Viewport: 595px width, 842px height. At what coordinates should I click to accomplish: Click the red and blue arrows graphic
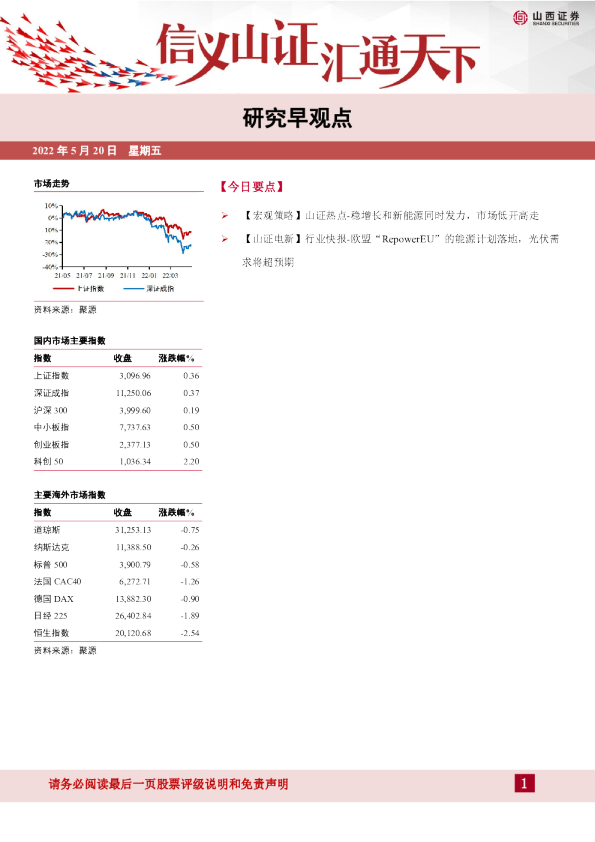(x=86, y=54)
